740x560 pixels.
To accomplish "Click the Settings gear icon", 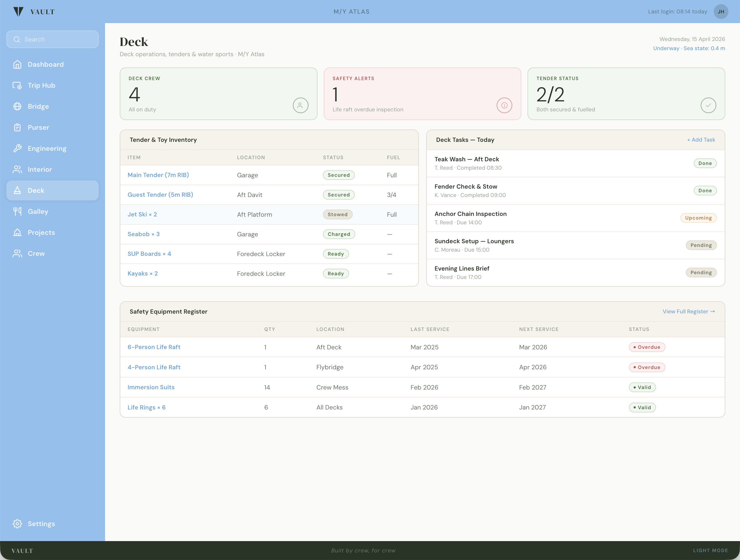I will [17, 523].
